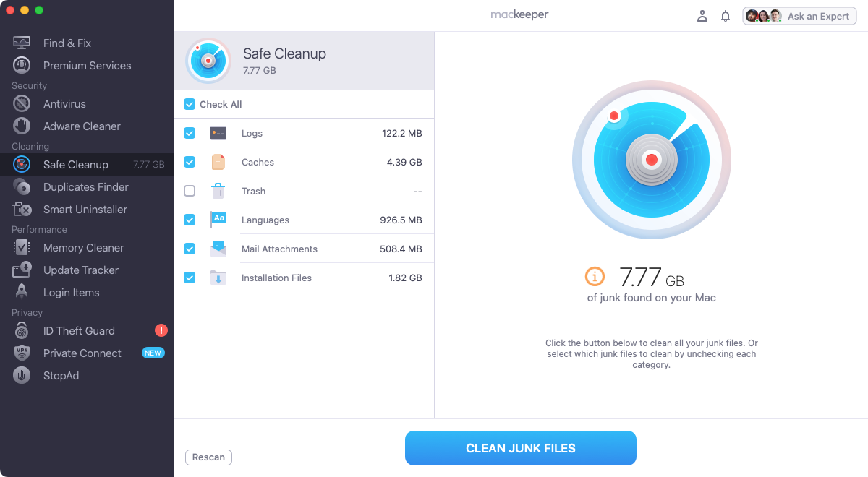Click the 7.77 GB badge in sidebar
This screenshot has width=868, height=477.
pos(149,164)
